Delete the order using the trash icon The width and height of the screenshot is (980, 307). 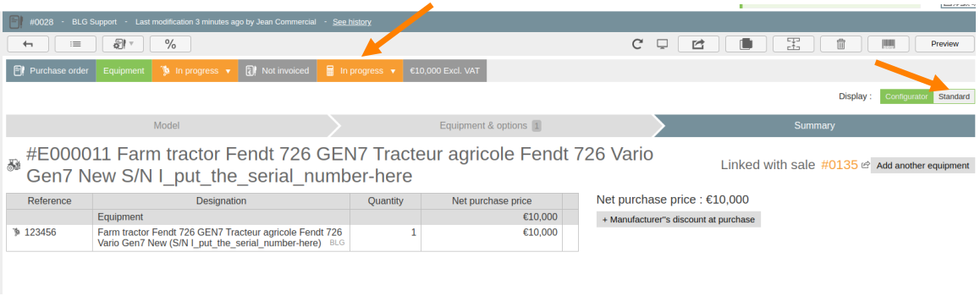(840, 44)
